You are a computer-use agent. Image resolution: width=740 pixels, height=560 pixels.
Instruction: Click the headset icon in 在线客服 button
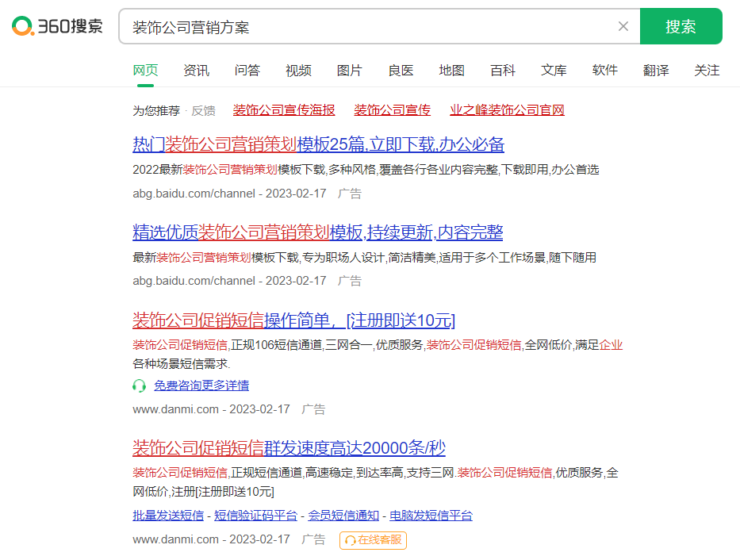tap(350, 540)
